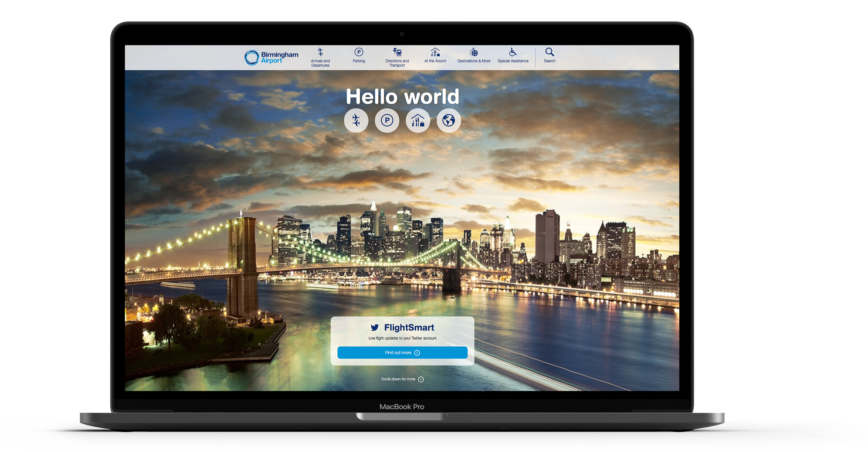Viewport: 868px width, 452px height.
Task: Click the Scroll down for more text
Action: 398,379
